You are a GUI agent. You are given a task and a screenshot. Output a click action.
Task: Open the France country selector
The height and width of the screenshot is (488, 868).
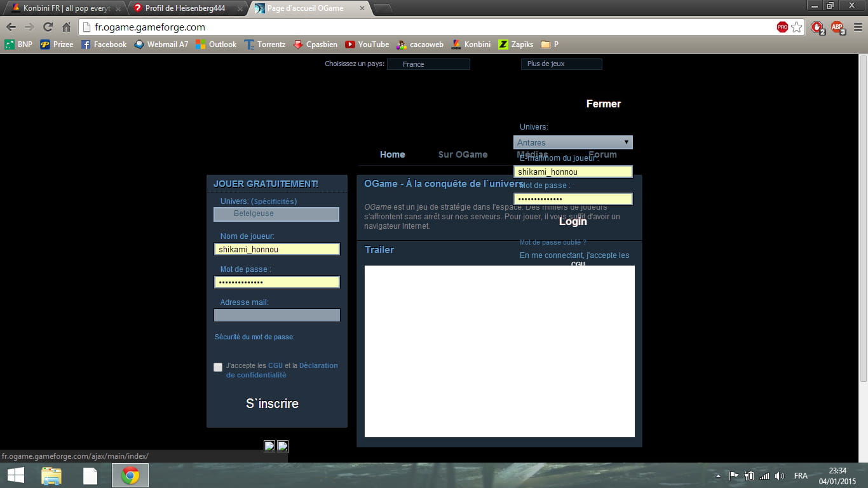coord(428,64)
